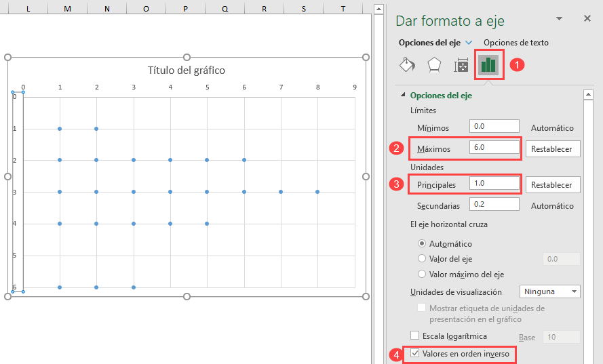Open the Opciones del eje dropdown chevron

click(469, 43)
